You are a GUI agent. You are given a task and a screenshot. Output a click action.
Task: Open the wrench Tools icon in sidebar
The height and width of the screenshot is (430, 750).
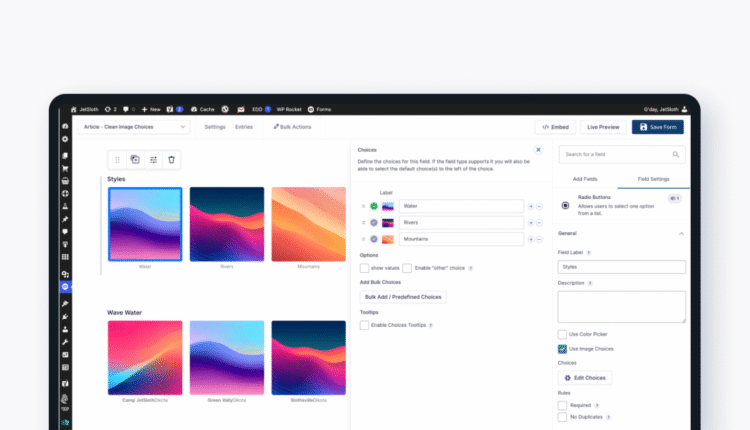coord(65,342)
